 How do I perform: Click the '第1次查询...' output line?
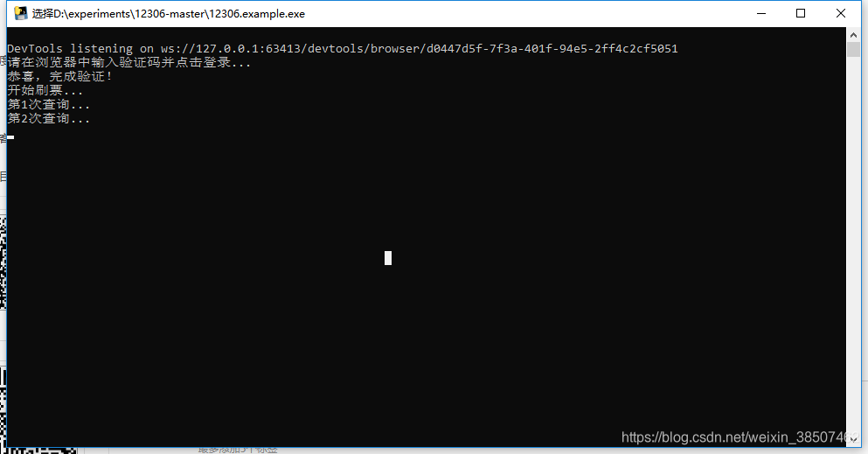click(x=49, y=105)
